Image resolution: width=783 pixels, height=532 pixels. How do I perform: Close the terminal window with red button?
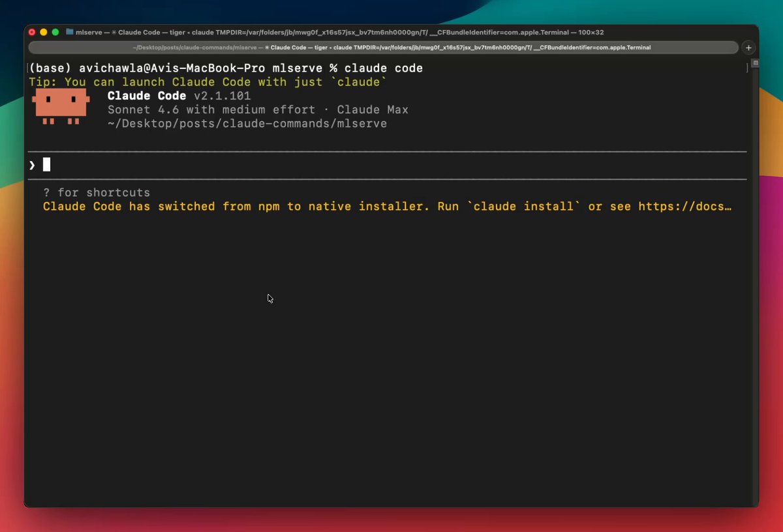coord(32,32)
